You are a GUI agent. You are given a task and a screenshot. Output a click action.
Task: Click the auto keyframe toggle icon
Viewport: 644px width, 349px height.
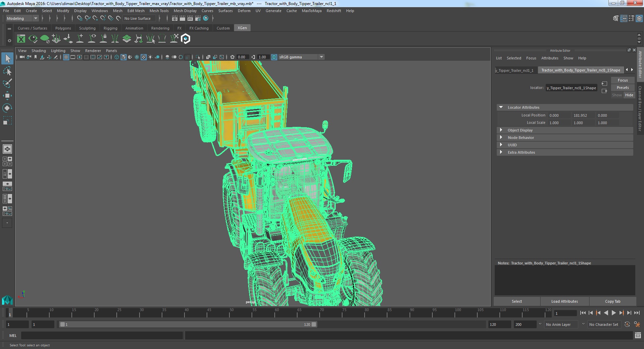[x=627, y=325]
